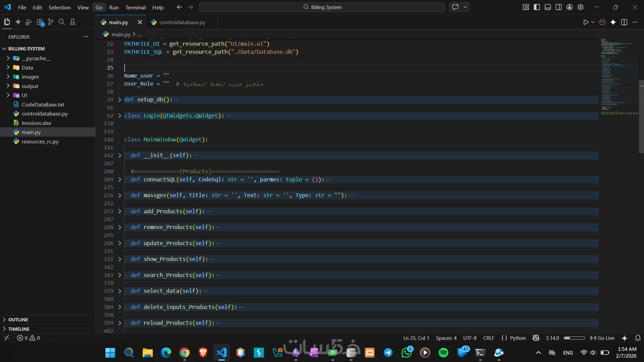Toggle the bottom panel visibility
The width and height of the screenshot is (644, 362).
(x=548, y=7)
